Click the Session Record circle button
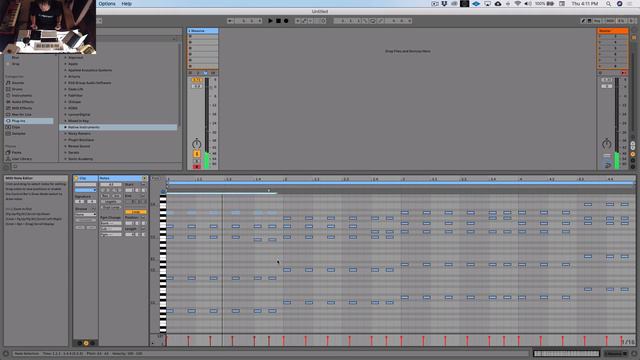Screen dimensions: 640x360 323,21
